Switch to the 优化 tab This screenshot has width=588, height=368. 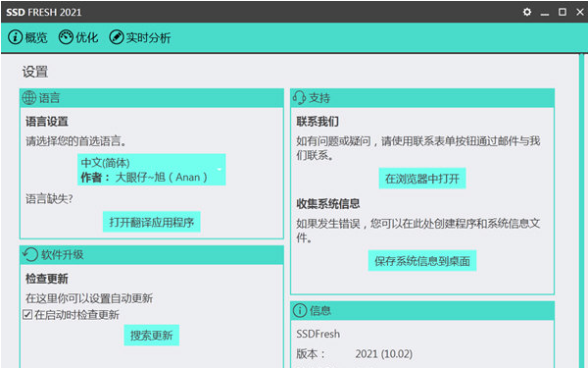(78, 37)
